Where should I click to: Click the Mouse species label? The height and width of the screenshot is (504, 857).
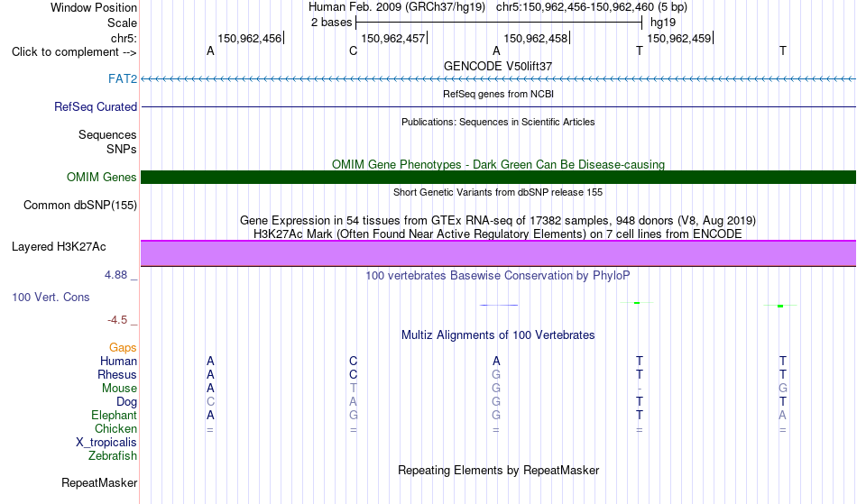click(x=119, y=389)
